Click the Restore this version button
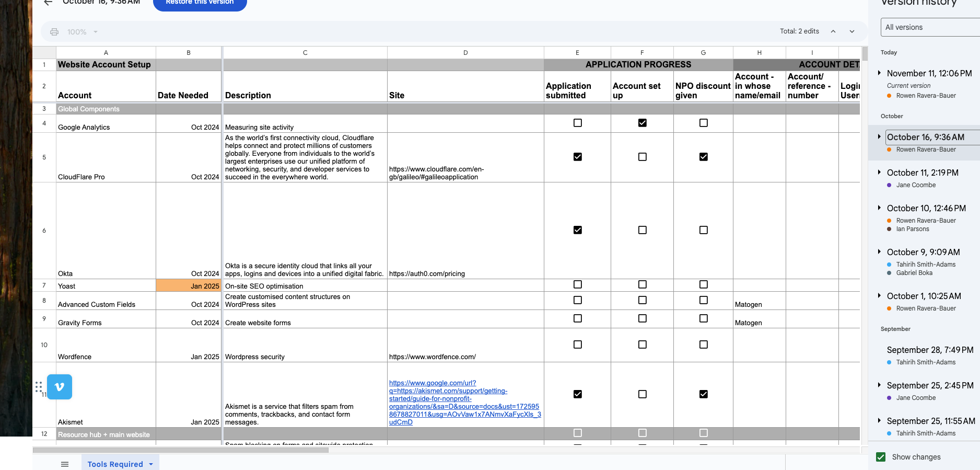Viewport: 980px width, 470px height. (x=200, y=3)
